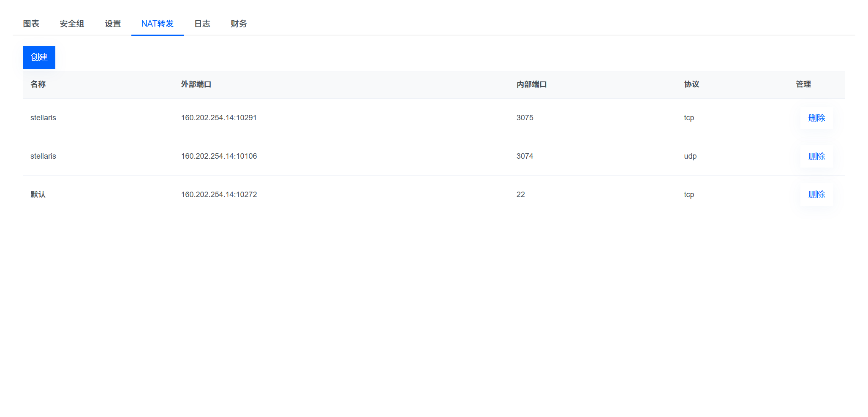868x417 pixels.
Task: Click the udp protocol cell
Action: tap(690, 156)
